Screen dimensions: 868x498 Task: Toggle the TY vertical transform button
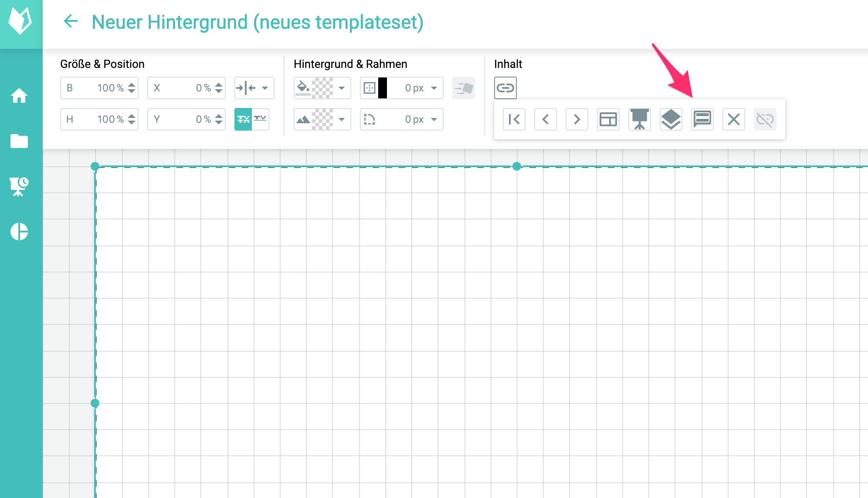coord(261,119)
